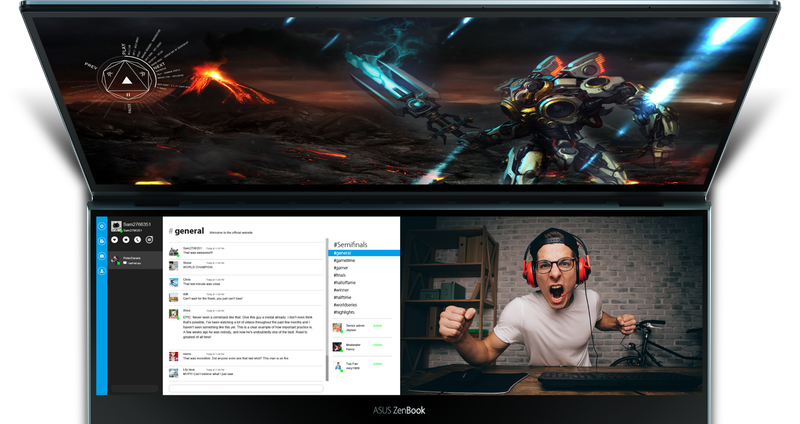Screen dimensions: 800x424
Task: Click the avatar beside "Can't wait for the finals"
Action: click(174, 297)
